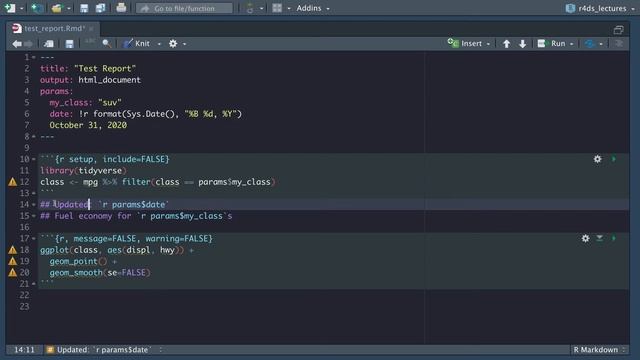Image resolution: width=640 pixels, height=360 pixels.
Task: Click the warning icon on line 20
Action: (13, 273)
